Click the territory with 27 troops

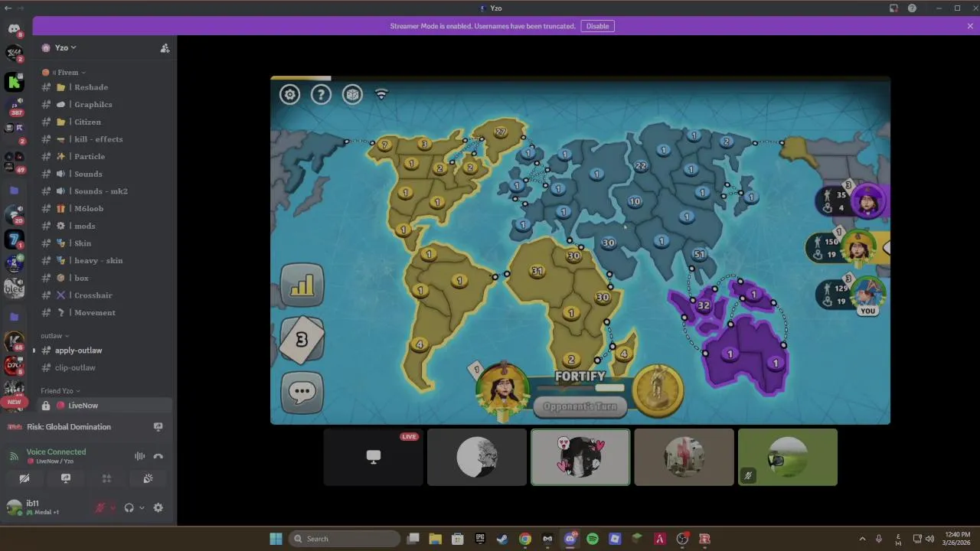coord(500,132)
